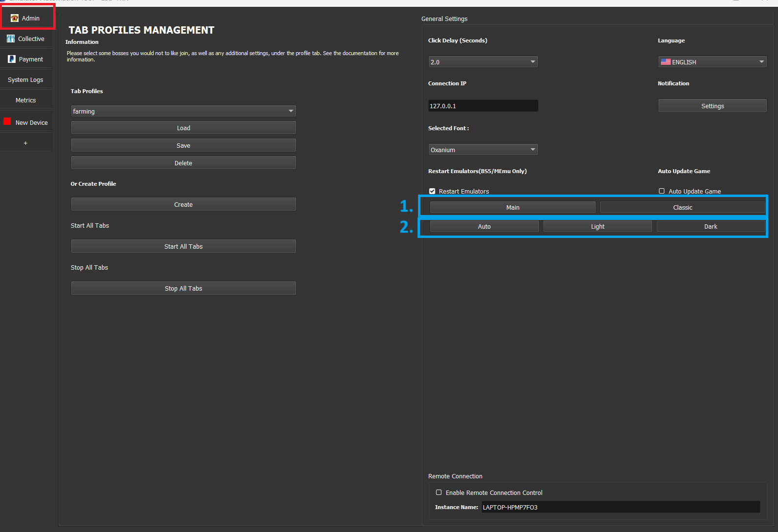Click the Instance Name input field
Viewport: 778px width, 532px height.
(620, 507)
